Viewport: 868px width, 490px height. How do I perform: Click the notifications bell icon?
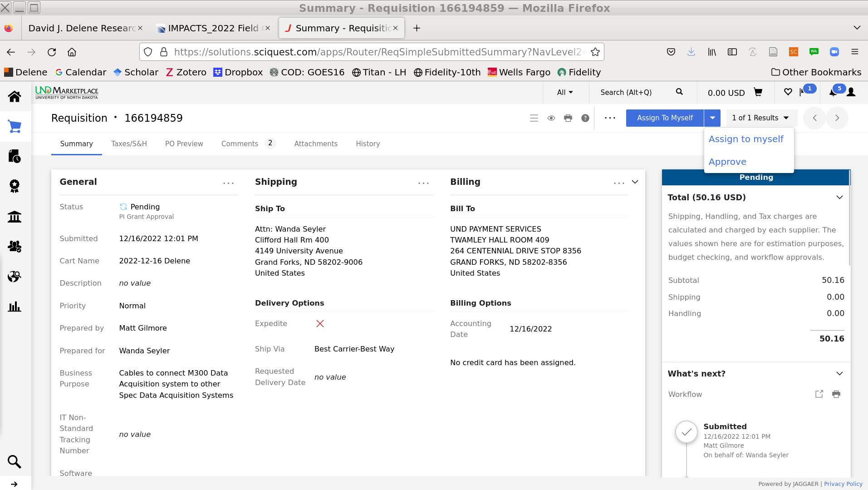click(833, 92)
